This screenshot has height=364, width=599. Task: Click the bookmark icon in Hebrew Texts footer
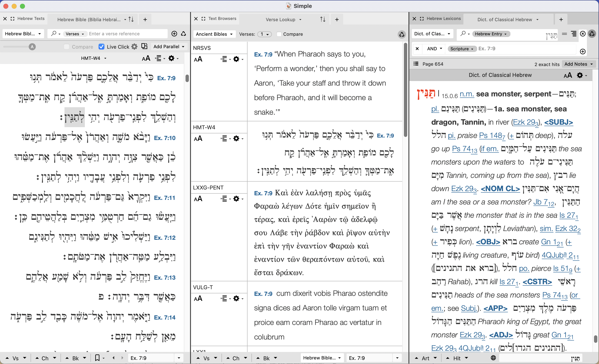point(97,358)
